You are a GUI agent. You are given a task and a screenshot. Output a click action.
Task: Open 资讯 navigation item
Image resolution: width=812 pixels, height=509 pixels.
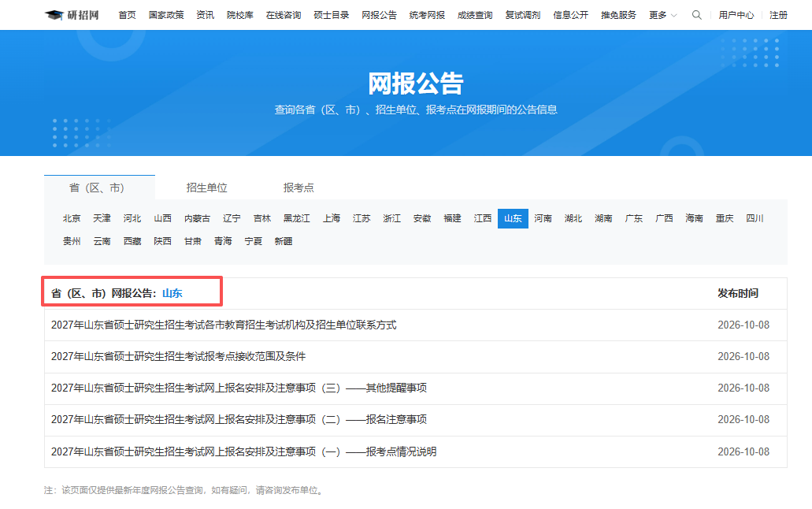(205, 15)
